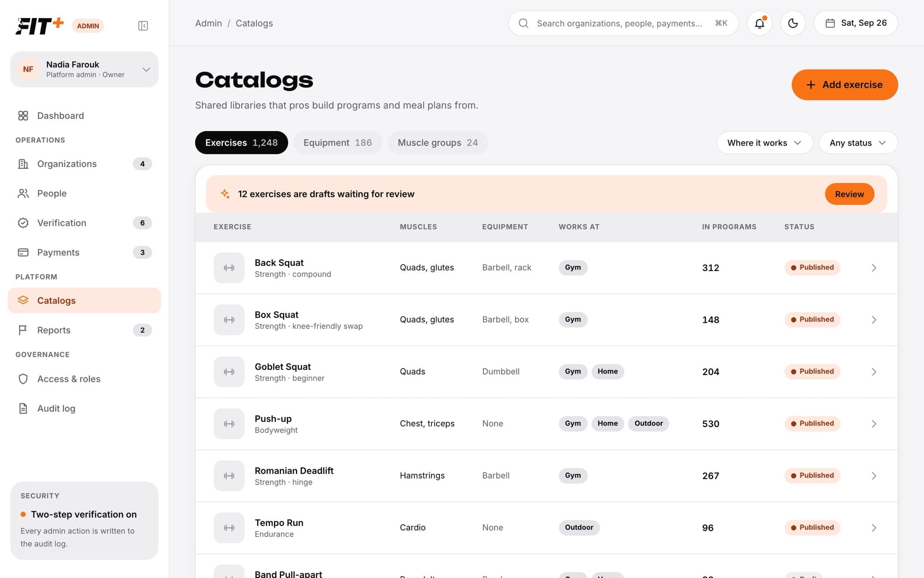Viewport: 924px width, 578px height.
Task: Open Tempo Run row chevron
Action: pos(874,528)
